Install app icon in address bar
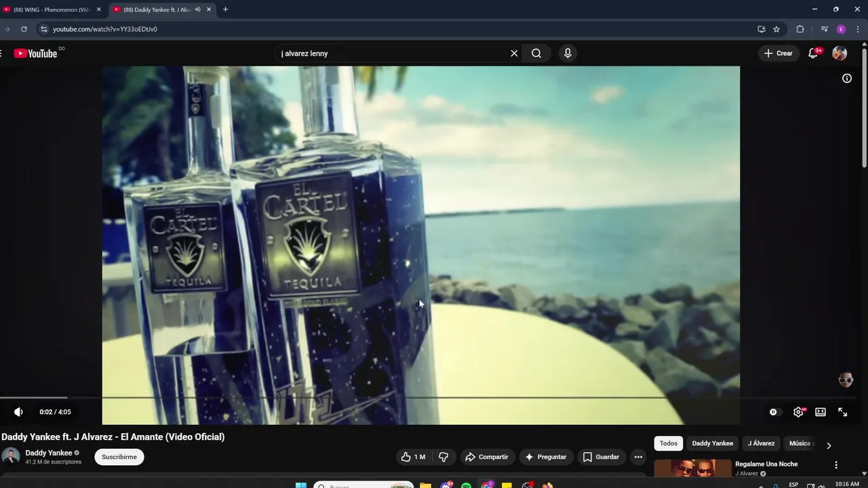The width and height of the screenshot is (868, 488). 762,29
